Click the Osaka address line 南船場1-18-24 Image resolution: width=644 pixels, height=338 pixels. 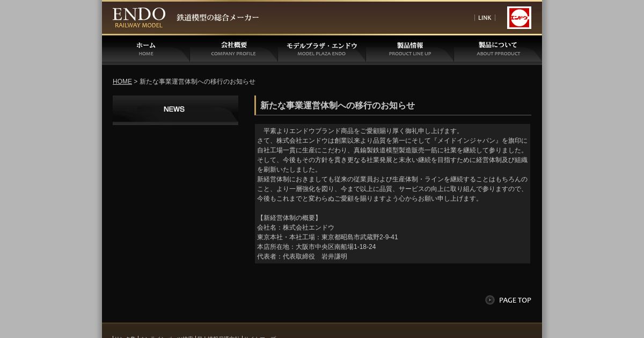click(x=317, y=247)
